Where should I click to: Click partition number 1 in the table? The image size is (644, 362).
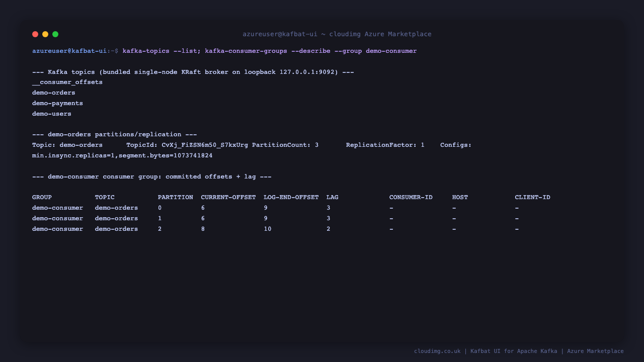pyautogui.click(x=160, y=219)
